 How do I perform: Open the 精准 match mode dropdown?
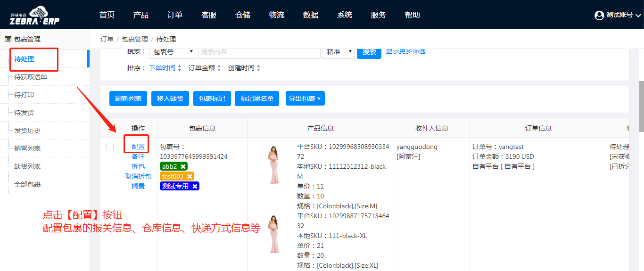[x=338, y=52]
